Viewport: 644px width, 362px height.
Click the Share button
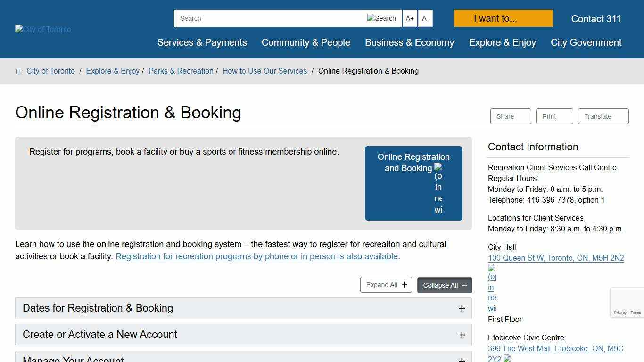coord(510,116)
